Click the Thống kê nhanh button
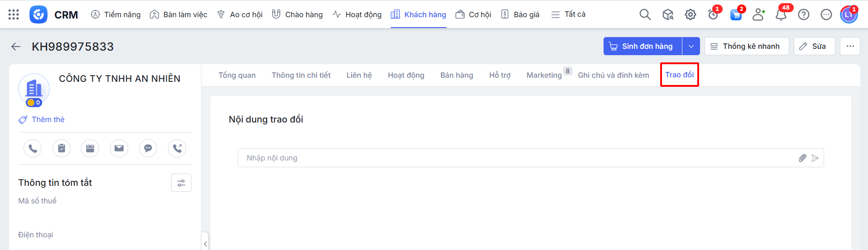868x250 pixels. pos(746,46)
